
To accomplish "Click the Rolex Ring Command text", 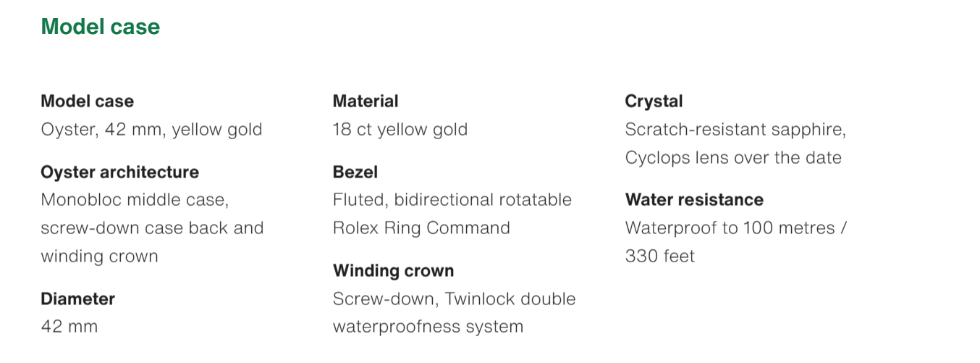I will 421,228.
